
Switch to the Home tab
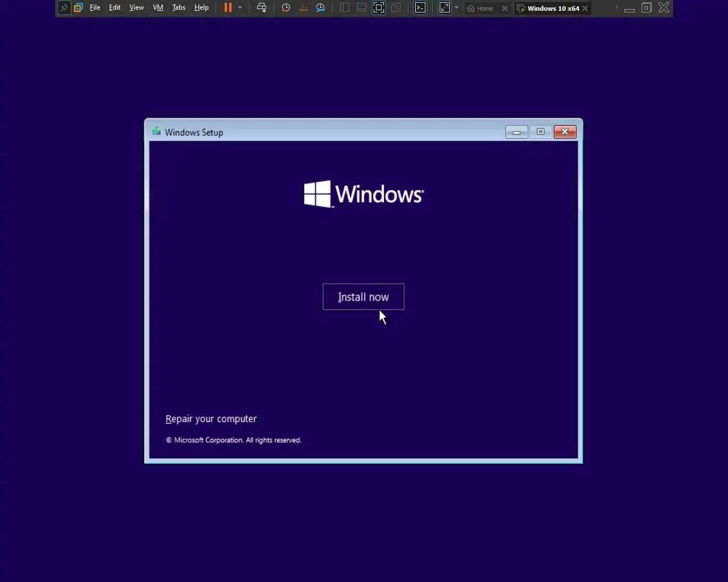(481, 8)
